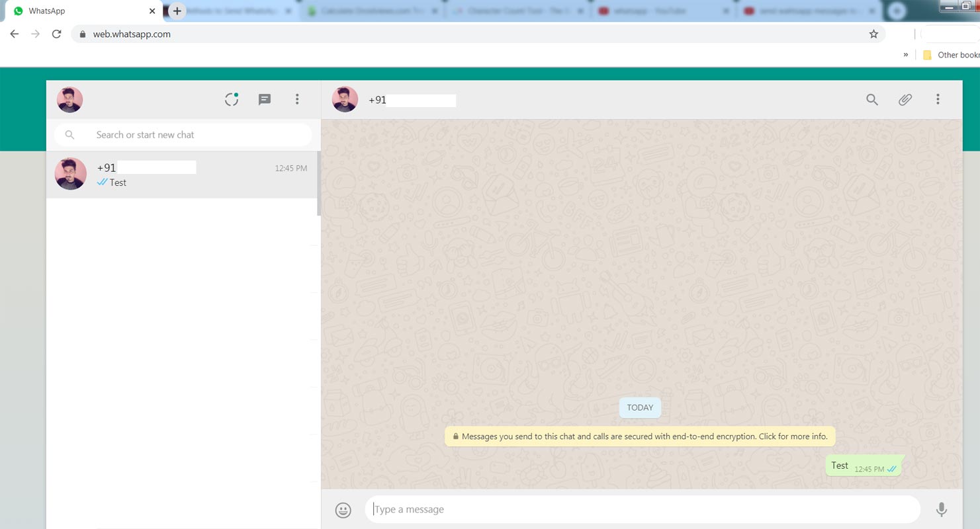Open contact info via +91 header name
The width and height of the screenshot is (980, 529).
click(x=412, y=100)
